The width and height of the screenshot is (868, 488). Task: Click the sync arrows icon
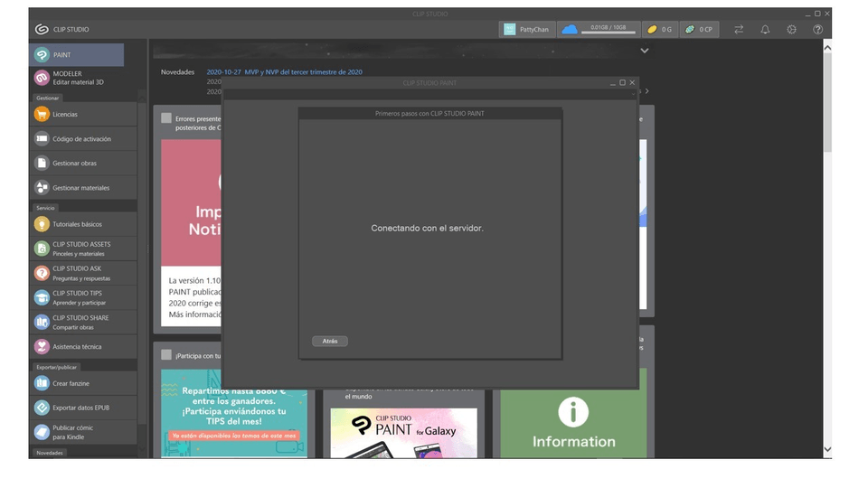click(x=739, y=30)
